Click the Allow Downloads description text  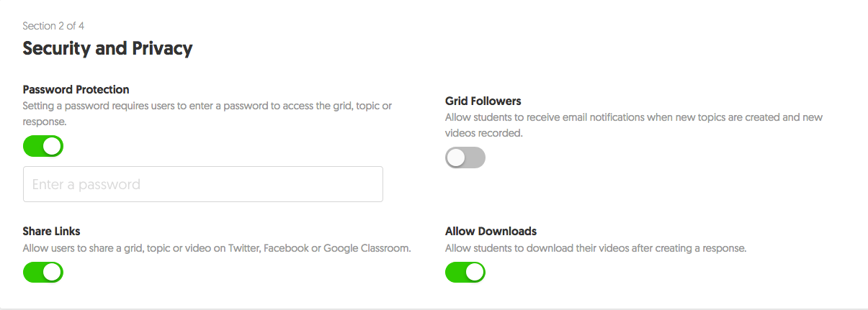click(x=595, y=249)
